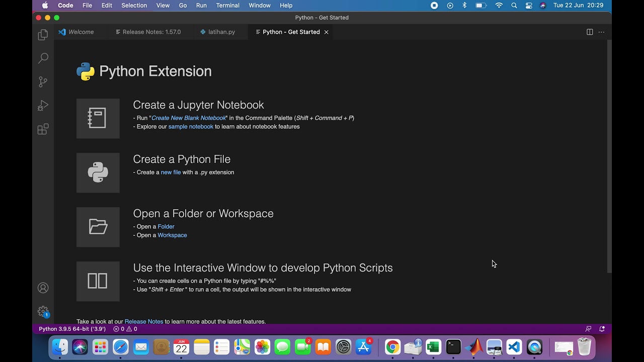Click the Folder link
The image size is (644, 362).
pos(166,226)
